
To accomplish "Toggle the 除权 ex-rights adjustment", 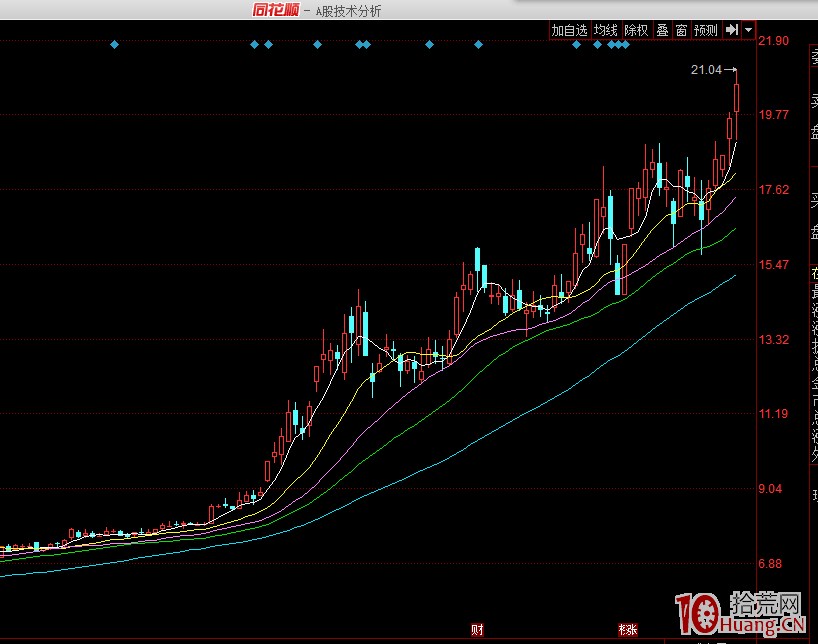I will 636,30.
